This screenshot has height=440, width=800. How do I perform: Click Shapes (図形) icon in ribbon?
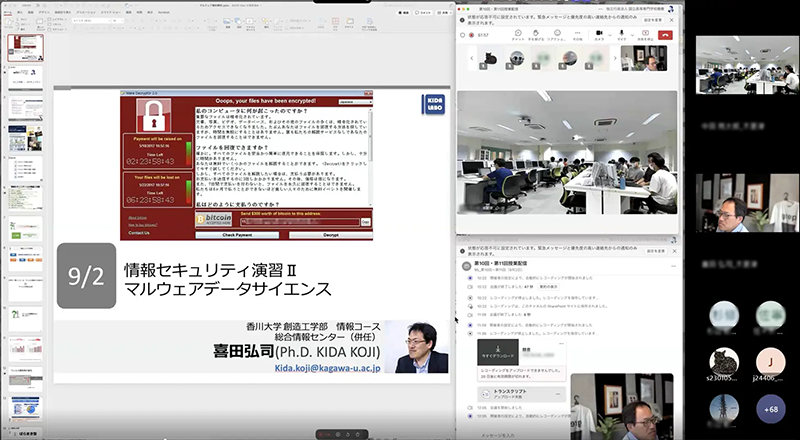[x=239, y=22]
